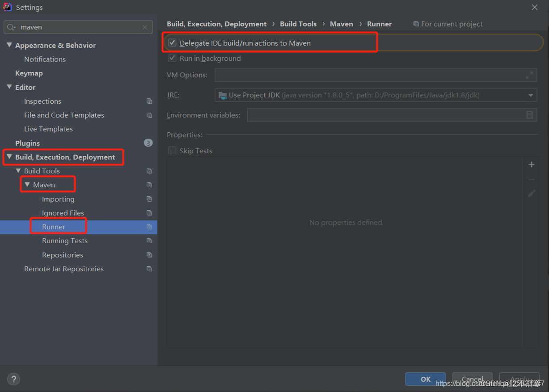
Task: Click project-level icon beside Remote Jar Repositories
Action: click(149, 269)
